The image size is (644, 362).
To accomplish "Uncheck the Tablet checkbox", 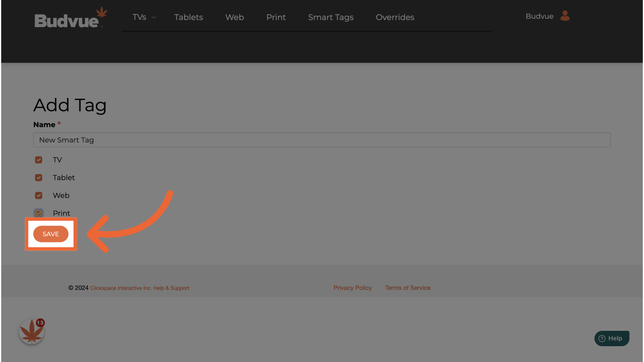I will [39, 178].
